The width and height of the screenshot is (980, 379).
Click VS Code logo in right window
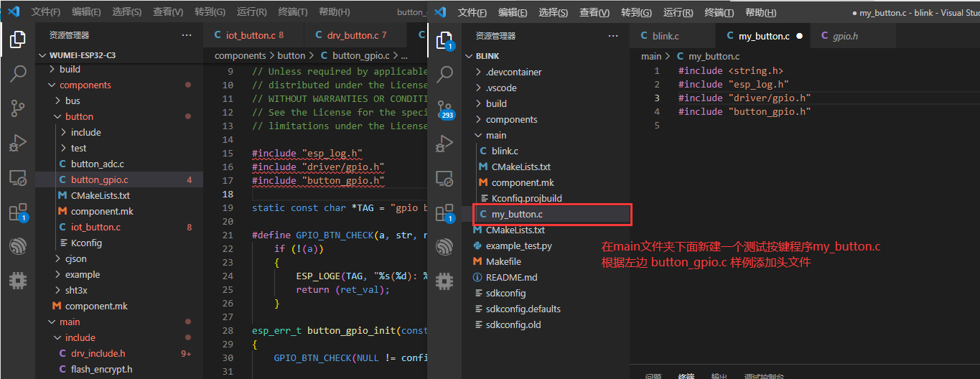(x=441, y=11)
